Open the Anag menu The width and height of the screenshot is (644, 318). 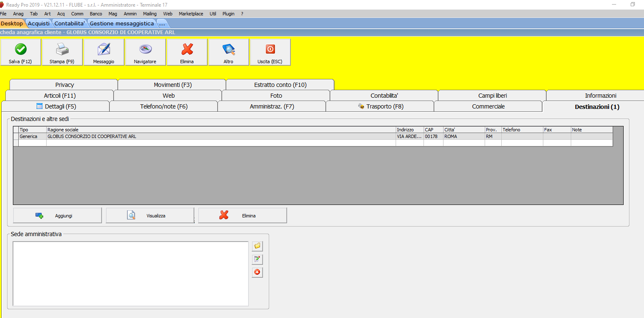tap(18, 14)
